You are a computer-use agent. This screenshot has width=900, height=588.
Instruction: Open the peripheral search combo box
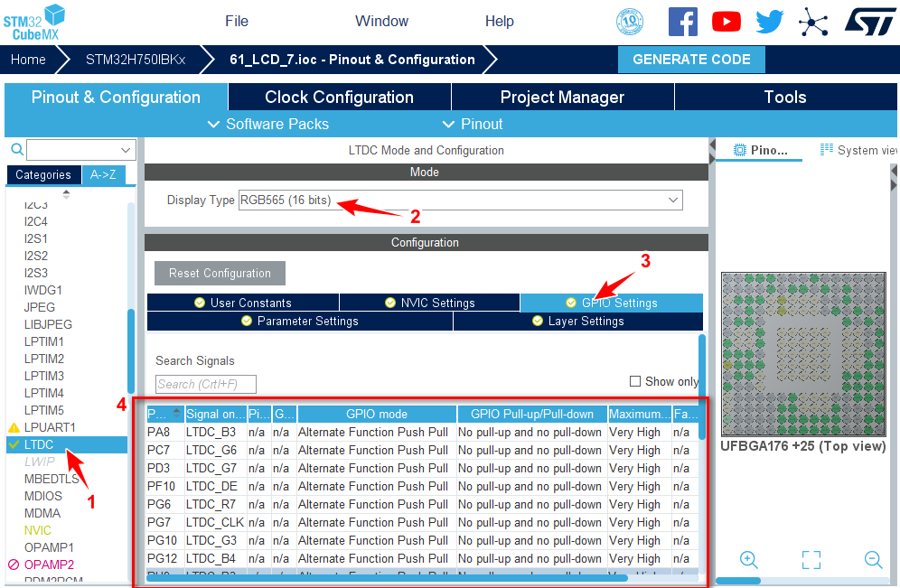(x=80, y=149)
